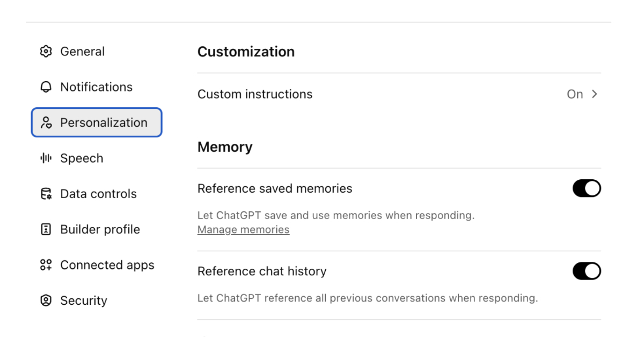Viewport: 644px width, 337px height.
Task: Click the Security shield icon
Action: point(46,301)
